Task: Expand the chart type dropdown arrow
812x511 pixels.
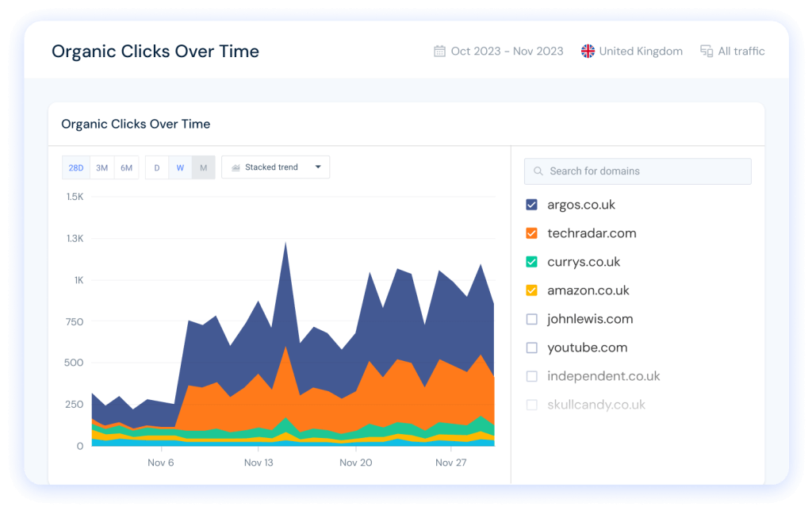Action: coord(318,167)
